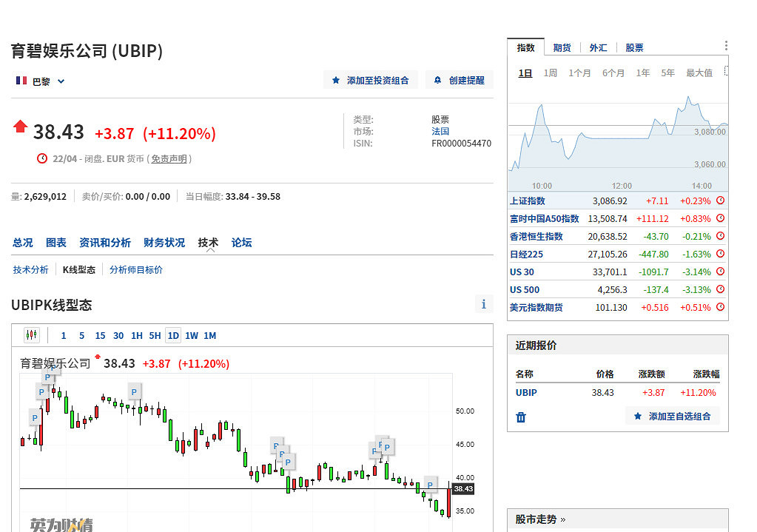Screen dimensions: 757x532
Task: Click 添加至投资组合 button
Action: coord(371,80)
